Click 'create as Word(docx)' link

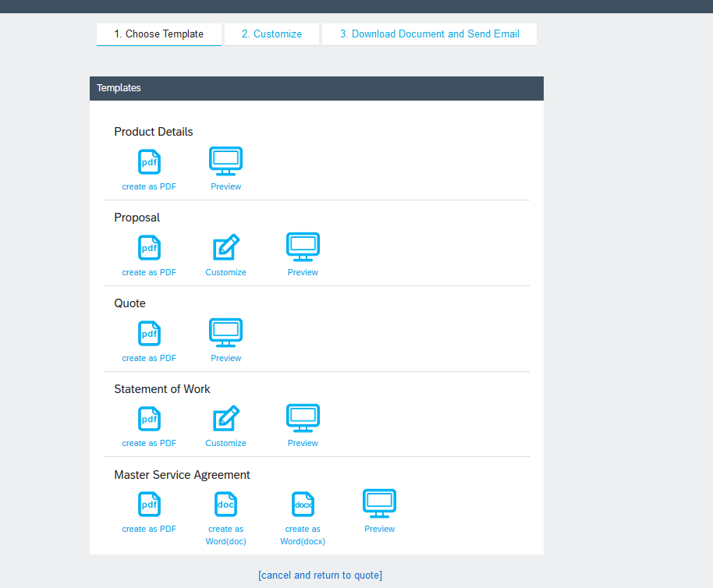pyautogui.click(x=303, y=535)
